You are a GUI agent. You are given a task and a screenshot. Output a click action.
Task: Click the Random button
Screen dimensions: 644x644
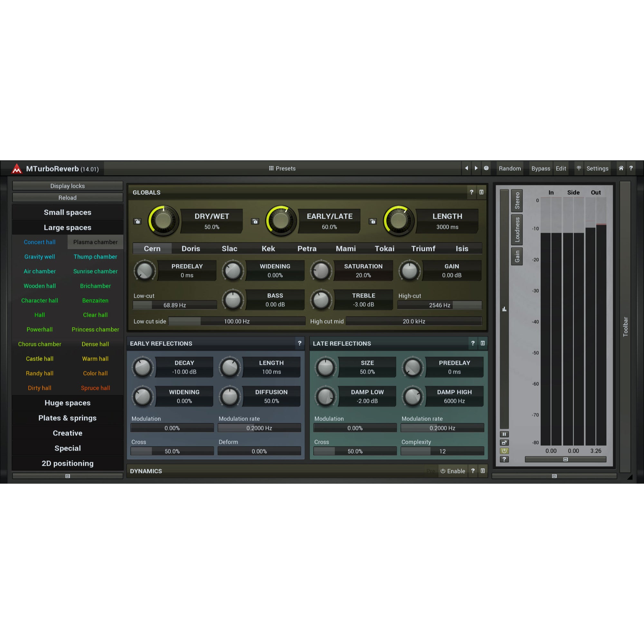510,168
